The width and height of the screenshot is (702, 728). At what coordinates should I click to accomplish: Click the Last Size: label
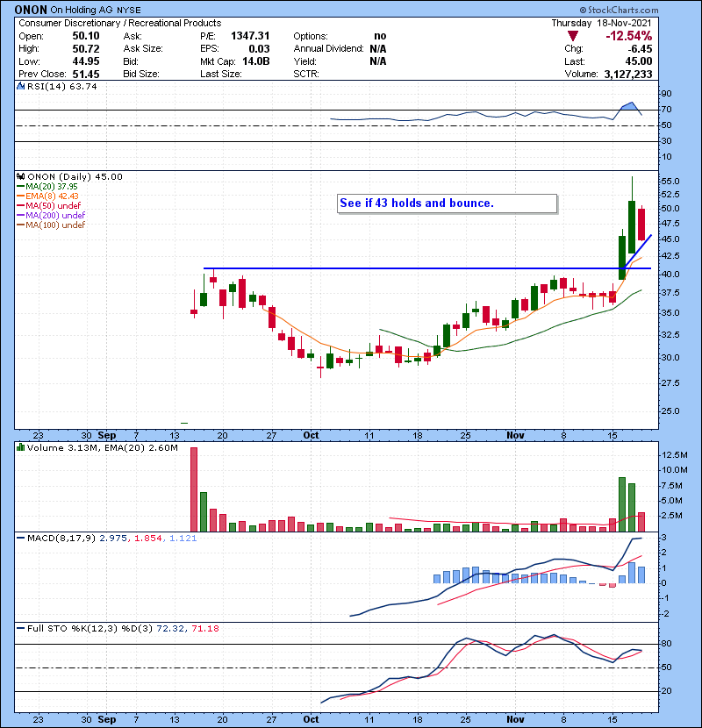click(220, 74)
